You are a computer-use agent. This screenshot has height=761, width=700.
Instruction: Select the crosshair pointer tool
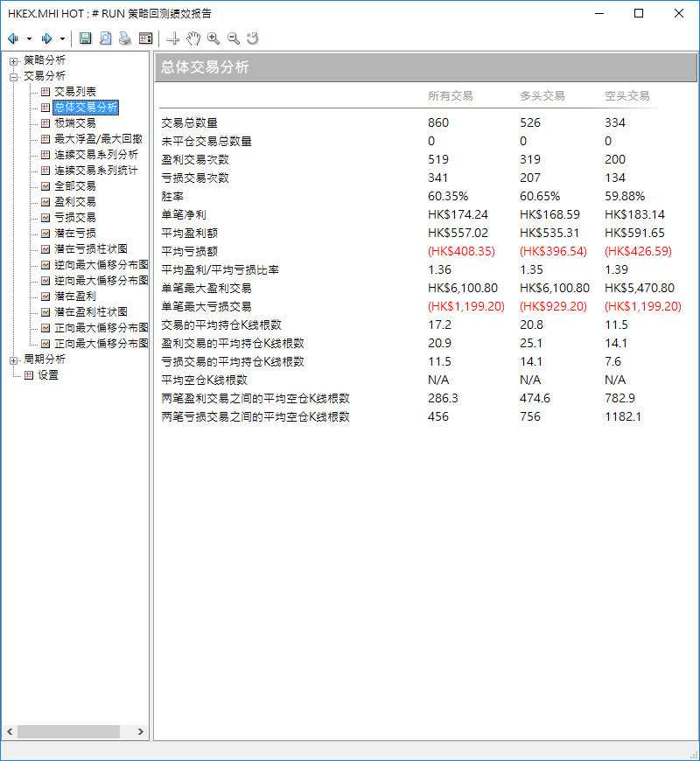[x=173, y=38]
